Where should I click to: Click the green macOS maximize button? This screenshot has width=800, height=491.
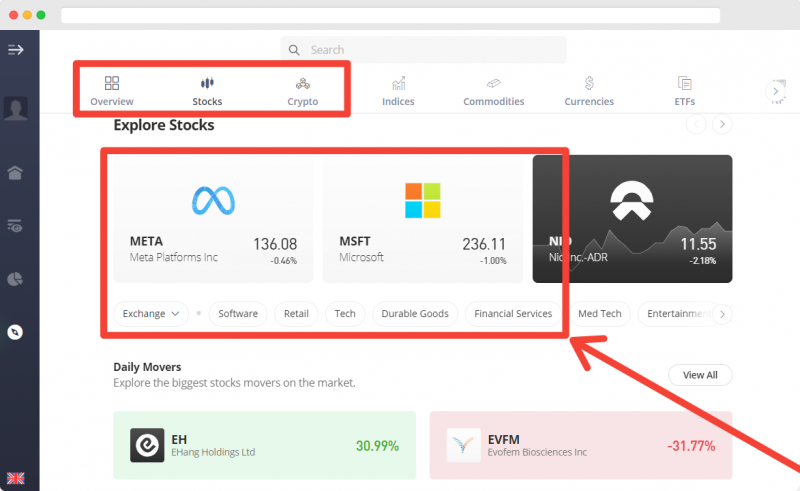pos(41,15)
